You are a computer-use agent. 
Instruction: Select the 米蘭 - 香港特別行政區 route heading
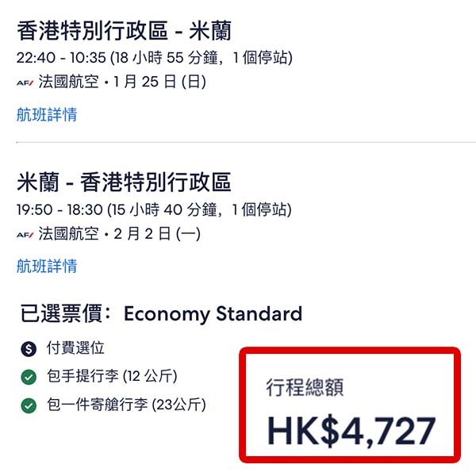tap(124, 184)
